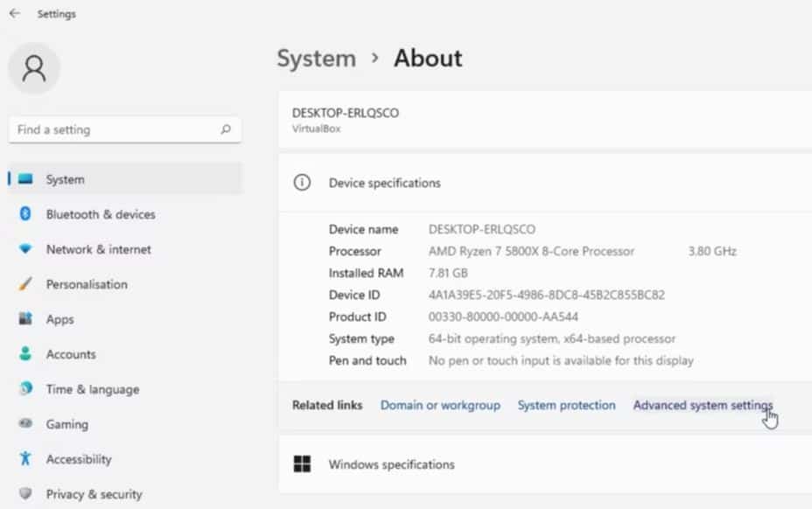Click the Network & internet Wi-Fi icon
The height and width of the screenshot is (509, 812).
pyautogui.click(x=25, y=249)
